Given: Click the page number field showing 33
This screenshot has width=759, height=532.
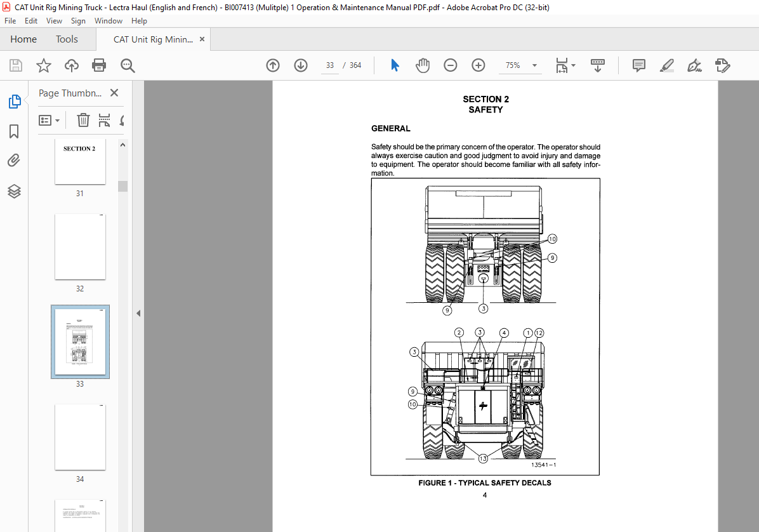Looking at the screenshot, I should coord(329,65).
